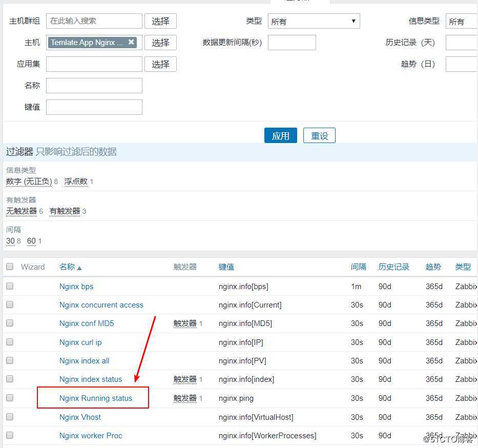Click inside the 名称 filter input field
Image resolution: width=478 pixels, height=448 pixels.
[94, 85]
